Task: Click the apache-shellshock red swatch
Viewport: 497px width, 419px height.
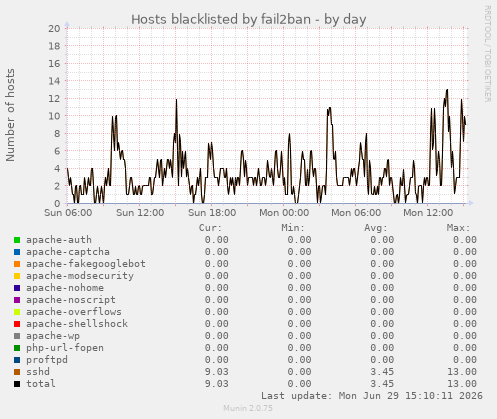Action: coord(17,324)
